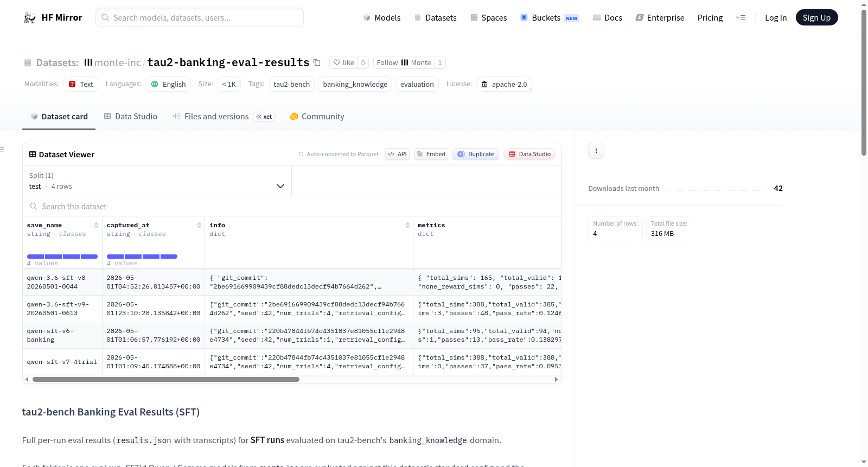The image size is (868, 467).
Task: Open the more navigation options icon
Action: pyautogui.click(x=741, y=18)
